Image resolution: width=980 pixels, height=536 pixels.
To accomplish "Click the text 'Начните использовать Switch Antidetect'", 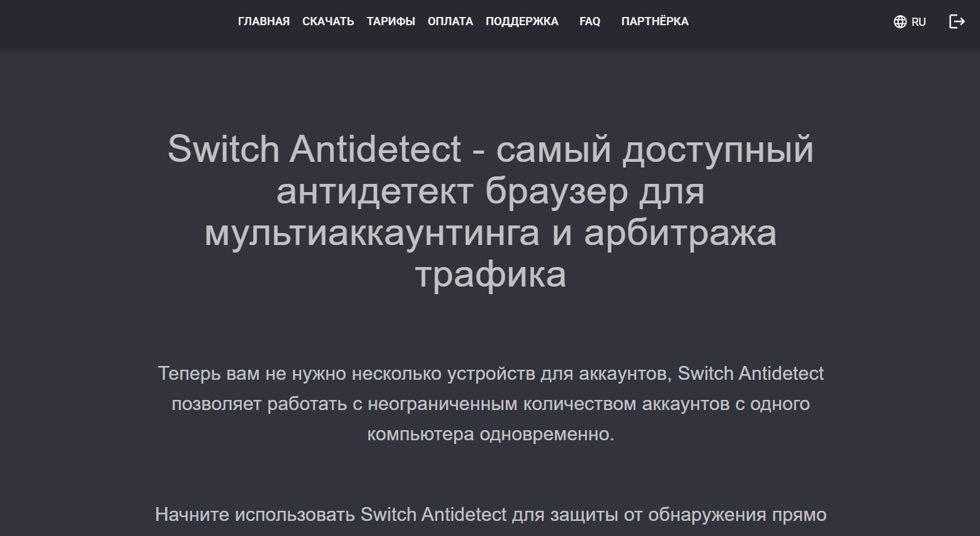I will 331,515.
